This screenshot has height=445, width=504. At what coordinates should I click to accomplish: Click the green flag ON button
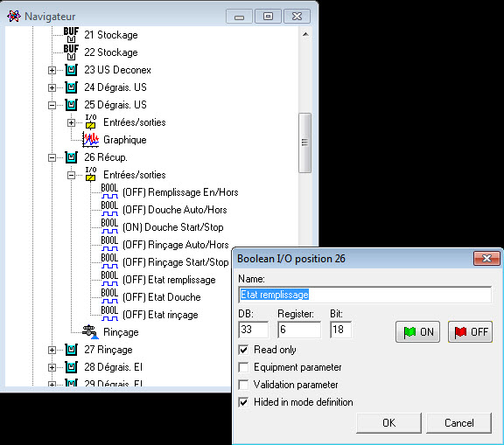417,331
